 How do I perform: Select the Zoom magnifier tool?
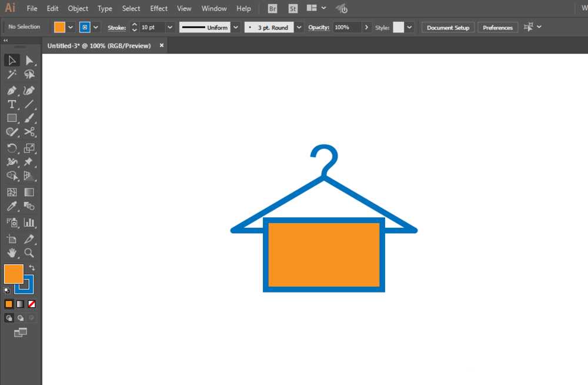29,253
